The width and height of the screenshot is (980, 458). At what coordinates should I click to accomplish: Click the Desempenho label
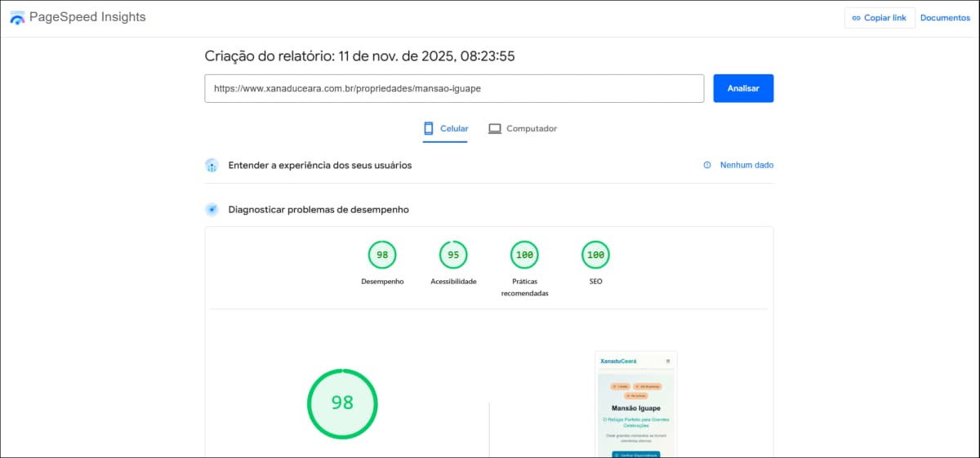(x=382, y=282)
